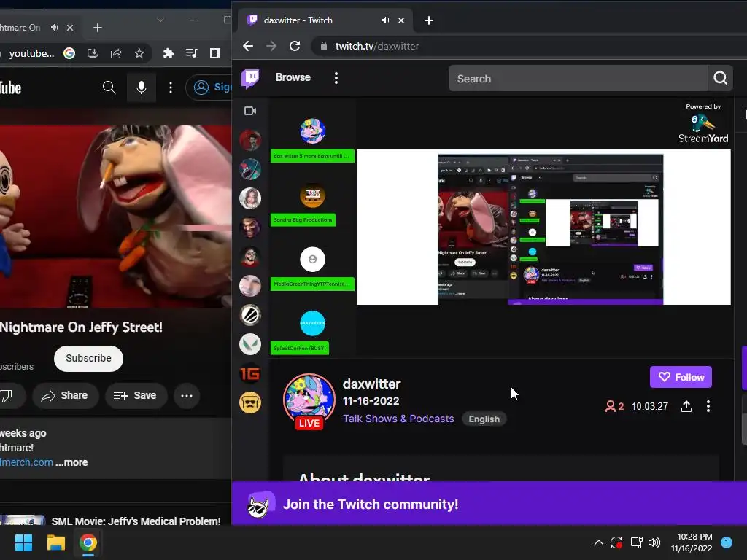Viewport: 747px width, 560px height.
Task: Open the top red-haired avatar channel in sidebar
Action: click(x=250, y=140)
